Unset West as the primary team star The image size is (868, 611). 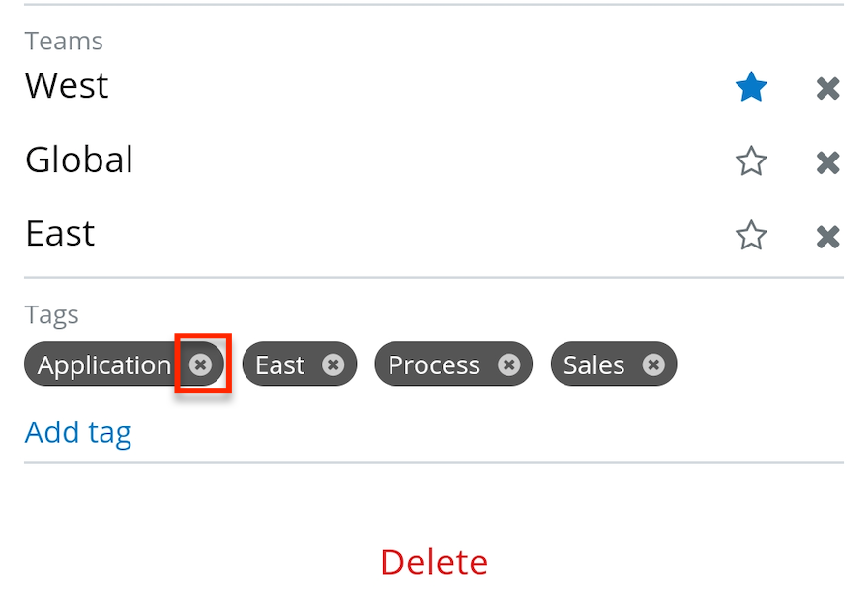(751, 88)
